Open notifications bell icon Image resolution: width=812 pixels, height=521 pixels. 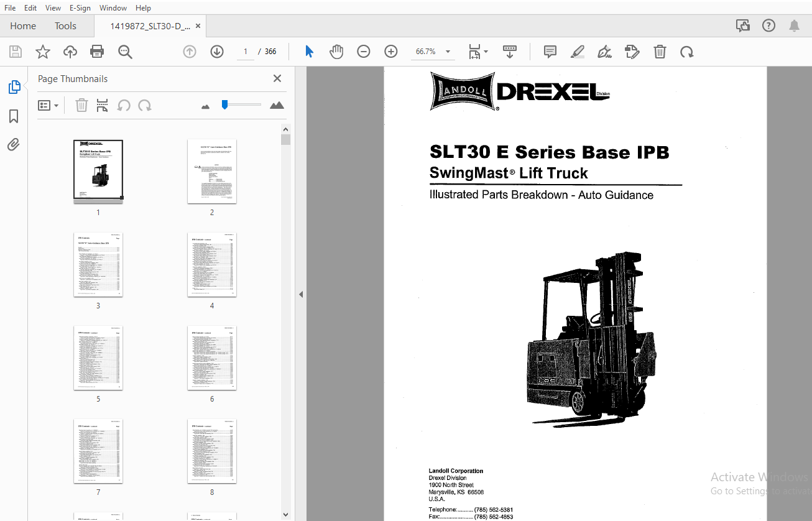click(x=794, y=25)
